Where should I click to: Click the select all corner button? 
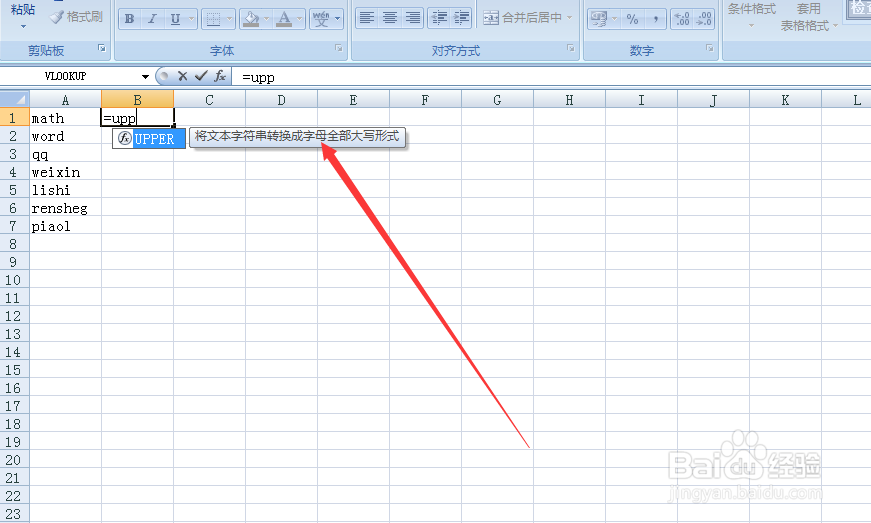(14, 100)
